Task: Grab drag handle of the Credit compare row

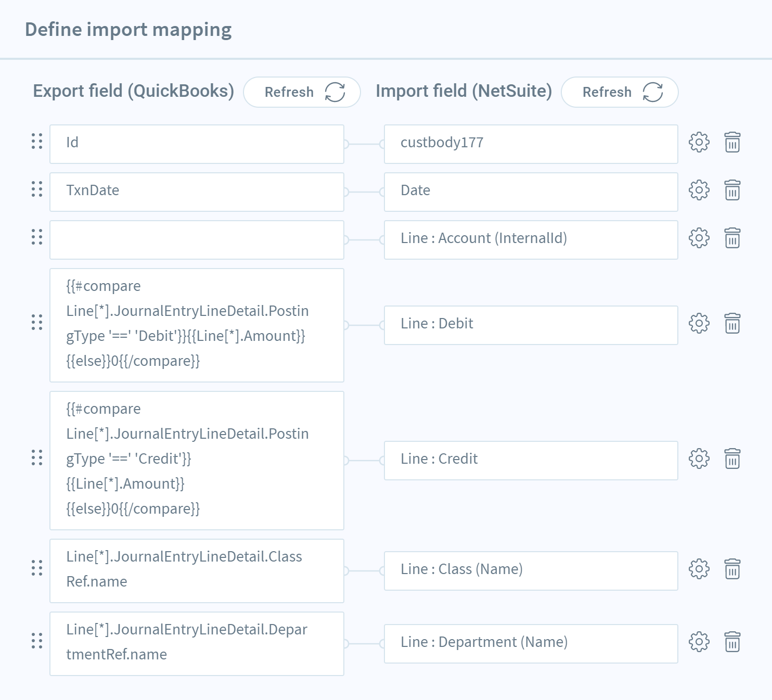Action: [x=37, y=457]
